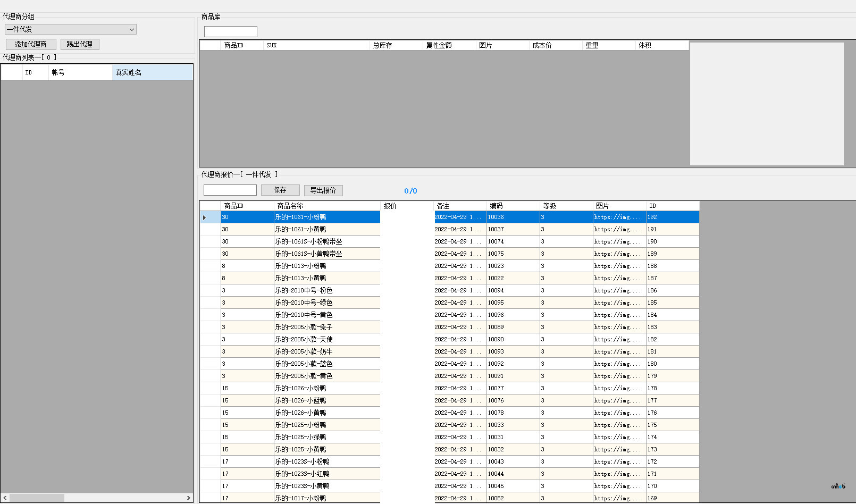Sort by 真实姓名 column header

pyautogui.click(x=152, y=72)
